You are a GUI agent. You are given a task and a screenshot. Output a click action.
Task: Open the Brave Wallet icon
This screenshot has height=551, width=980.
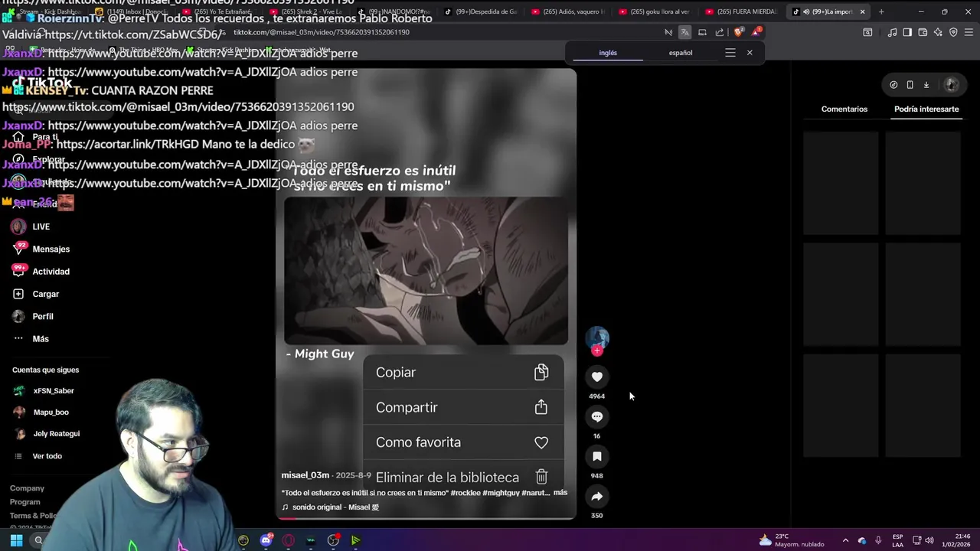923,32
